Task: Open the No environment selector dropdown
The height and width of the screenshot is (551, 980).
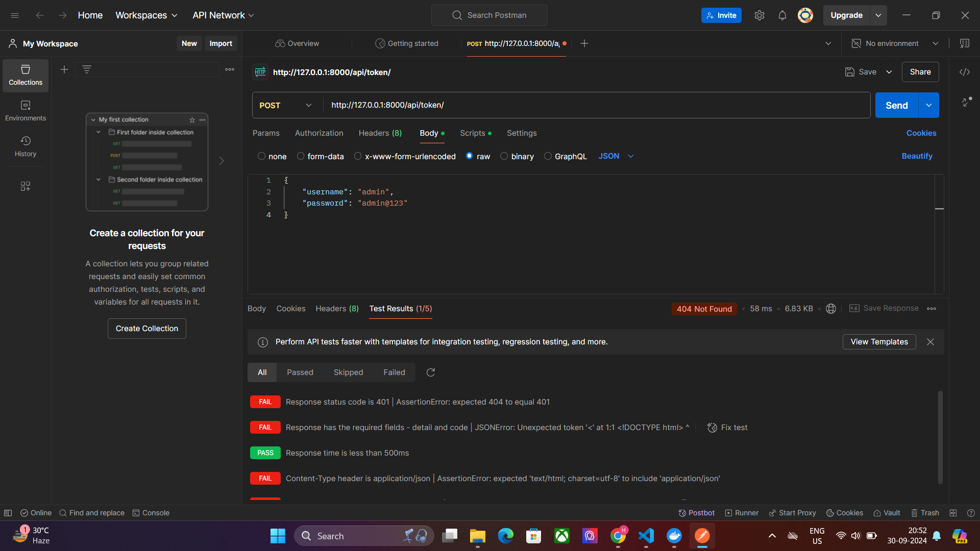Action: pos(895,43)
